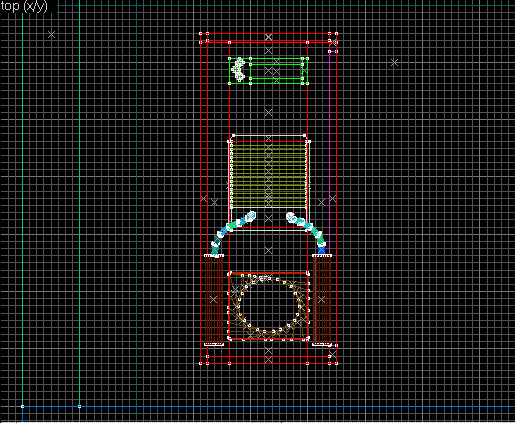This screenshot has width=515, height=423.
Task: Click the inner green rectangle brush
Action: [276, 71]
